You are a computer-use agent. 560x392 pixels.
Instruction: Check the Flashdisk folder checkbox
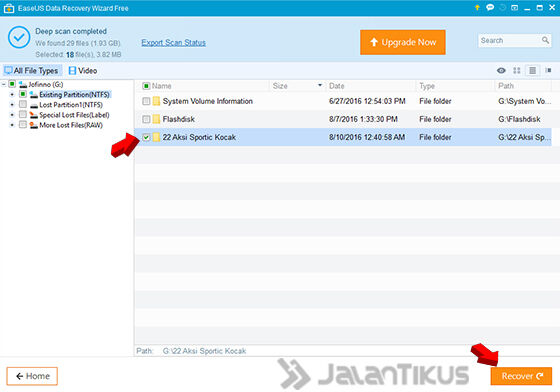[x=146, y=119]
